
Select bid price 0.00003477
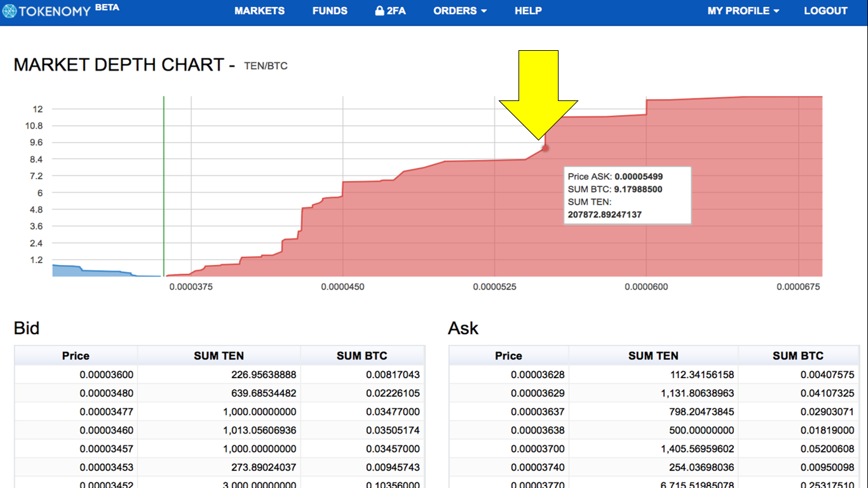click(107, 412)
